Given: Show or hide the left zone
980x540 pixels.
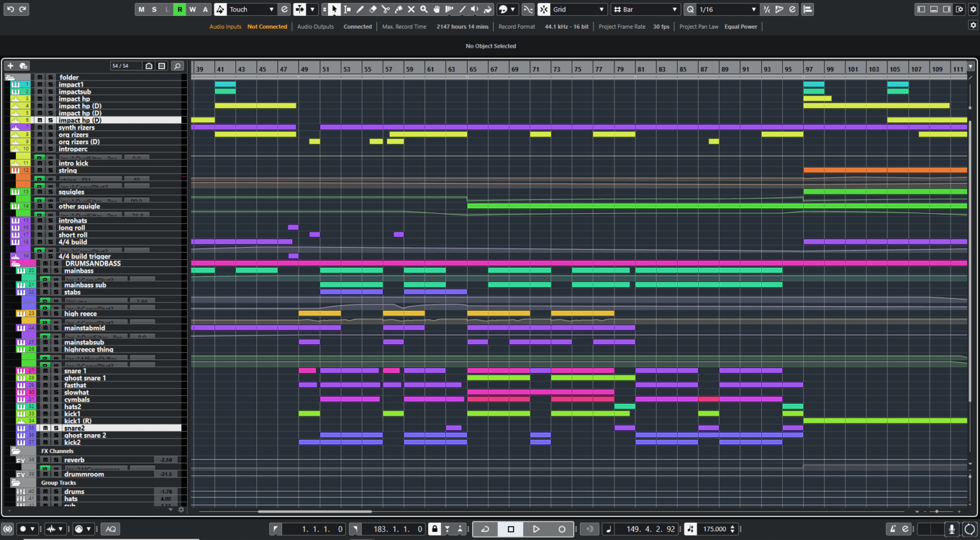Looking at the screenshot, I should 921,10.
